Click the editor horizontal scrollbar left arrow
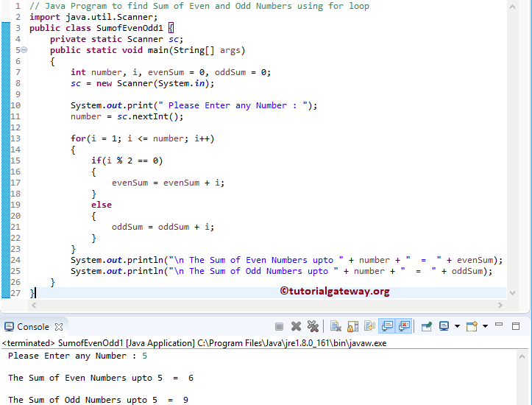This screenshot has height=405, width=532. pyautogui.click(x=34, y=305)
